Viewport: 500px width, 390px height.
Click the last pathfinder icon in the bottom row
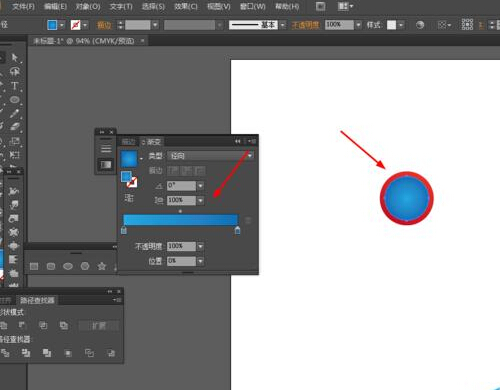111,353
